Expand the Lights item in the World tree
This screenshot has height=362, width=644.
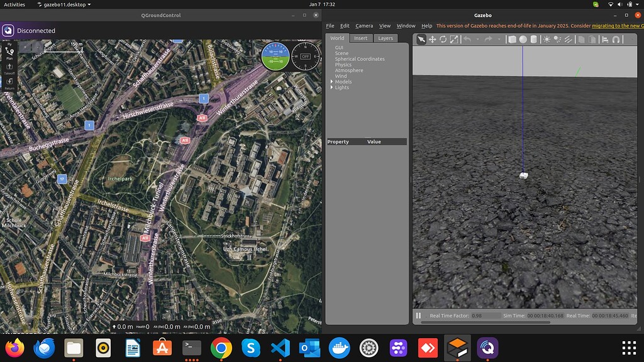(333, 87)
